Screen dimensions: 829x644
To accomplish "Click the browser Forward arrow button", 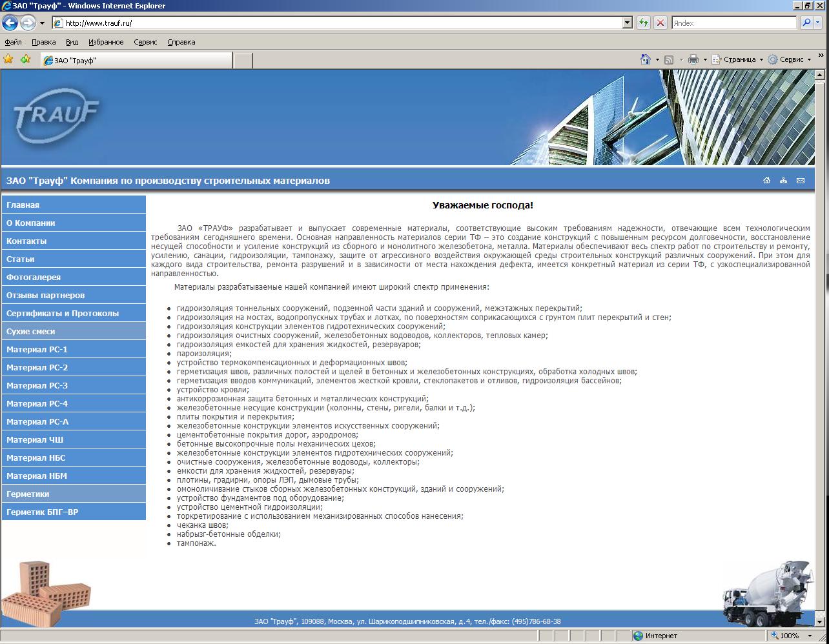I will (27, 23).
